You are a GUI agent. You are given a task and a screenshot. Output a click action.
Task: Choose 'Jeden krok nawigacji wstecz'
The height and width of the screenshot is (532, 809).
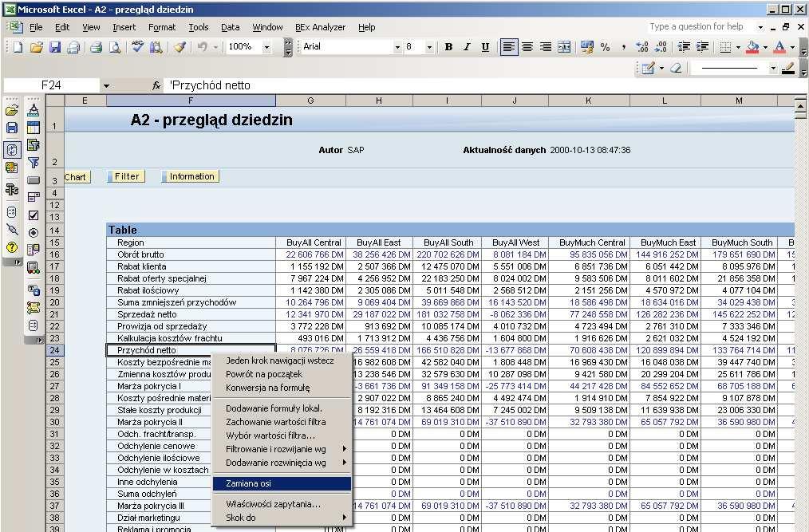click(282, 361)
